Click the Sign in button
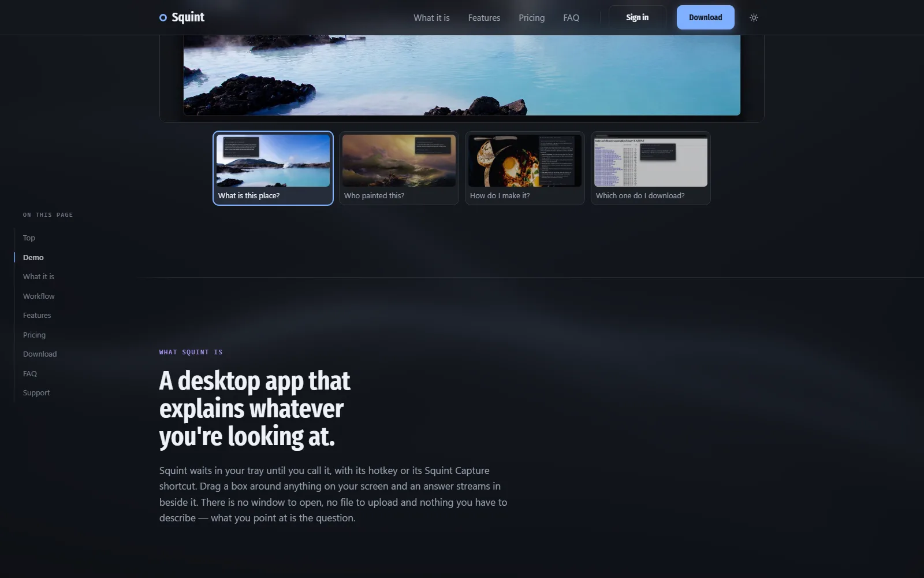Image resolution: width=924 pixels, height=578 pixels. (637, 17)
